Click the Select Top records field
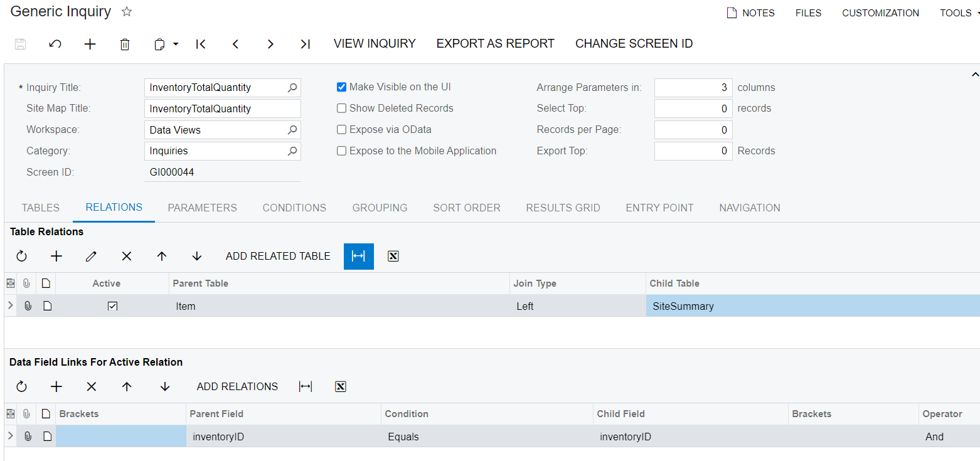The width and height of the screenshot is (980, 461). click(x=693, y=109)
